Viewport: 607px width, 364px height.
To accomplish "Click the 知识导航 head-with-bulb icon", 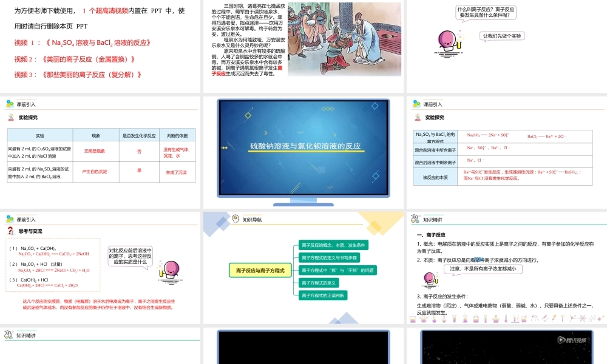I will point(236,219).
